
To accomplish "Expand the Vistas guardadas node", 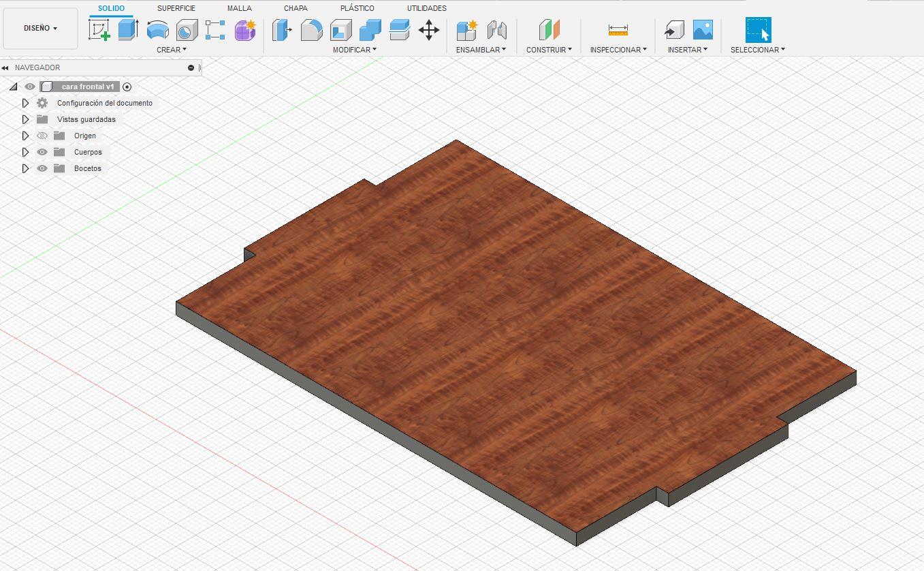I will click(25, 119).
